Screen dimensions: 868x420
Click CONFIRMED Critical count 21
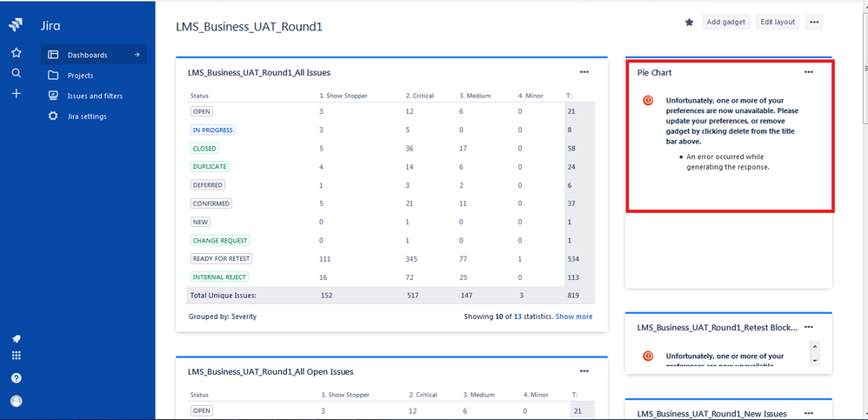click(410, 203)
